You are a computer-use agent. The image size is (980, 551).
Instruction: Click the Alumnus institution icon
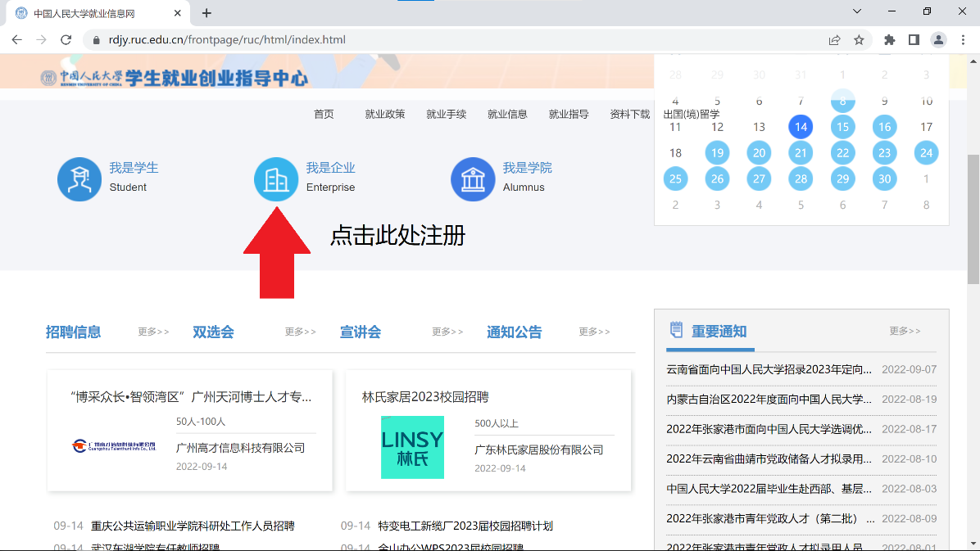point(473,179)
